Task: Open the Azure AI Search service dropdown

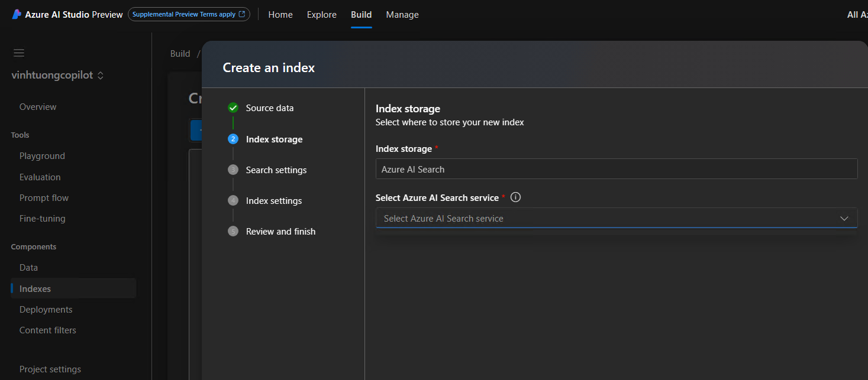Action: (x=844, y=218)
